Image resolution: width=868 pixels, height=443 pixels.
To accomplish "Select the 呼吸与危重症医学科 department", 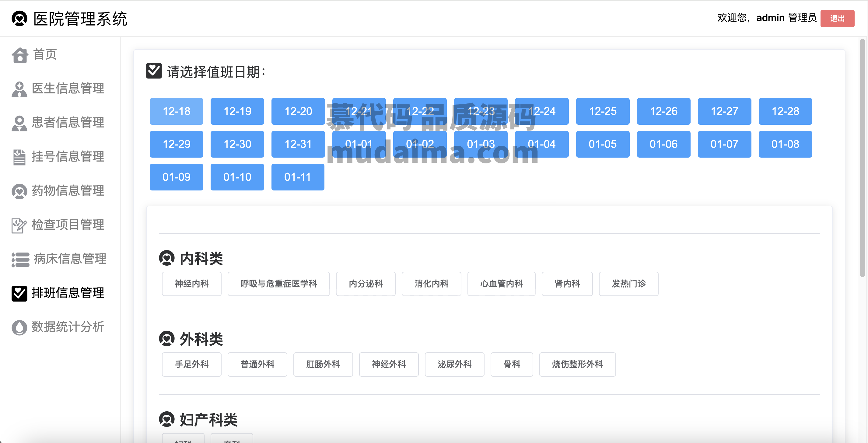I will click(278, 284).
